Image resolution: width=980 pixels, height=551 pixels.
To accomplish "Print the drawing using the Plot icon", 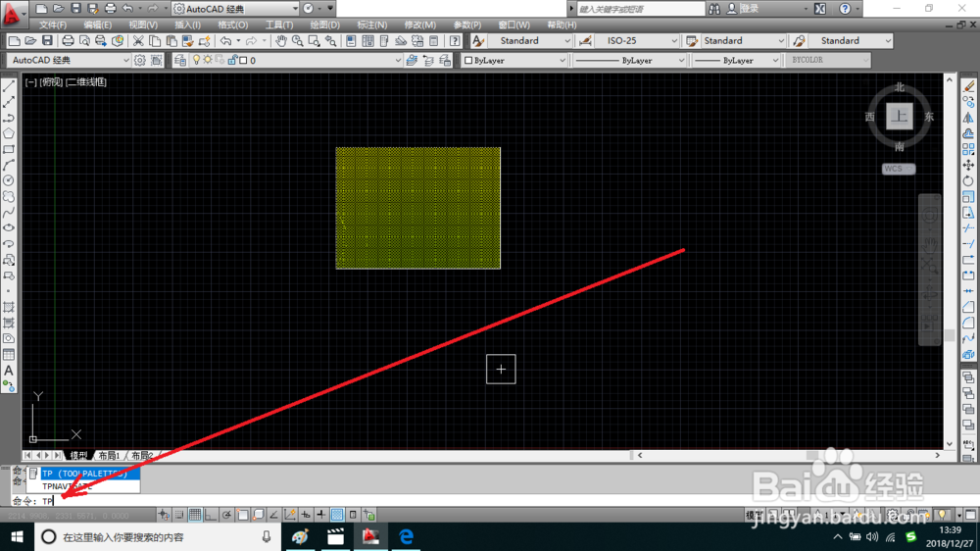I will pos(68,41).
